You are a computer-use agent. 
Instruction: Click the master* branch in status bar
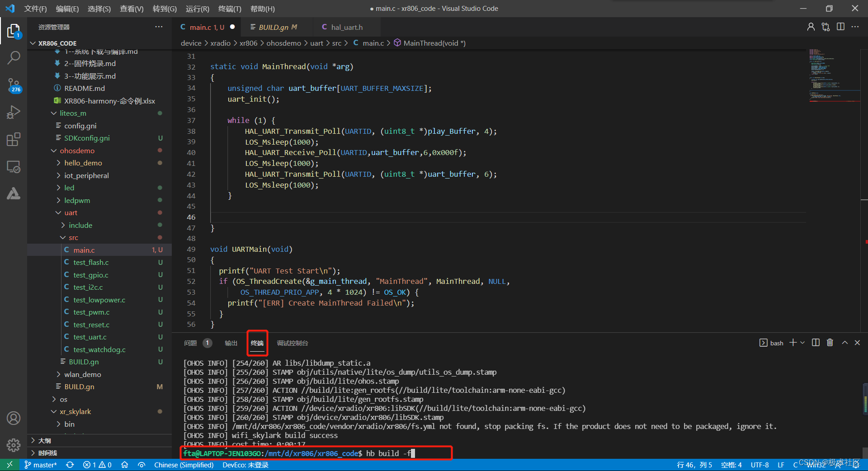41,465
